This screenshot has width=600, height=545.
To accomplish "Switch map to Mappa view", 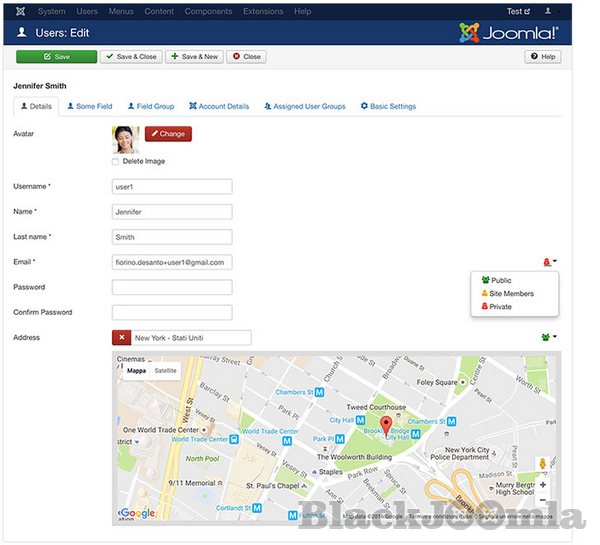I will tap(136, 370).
